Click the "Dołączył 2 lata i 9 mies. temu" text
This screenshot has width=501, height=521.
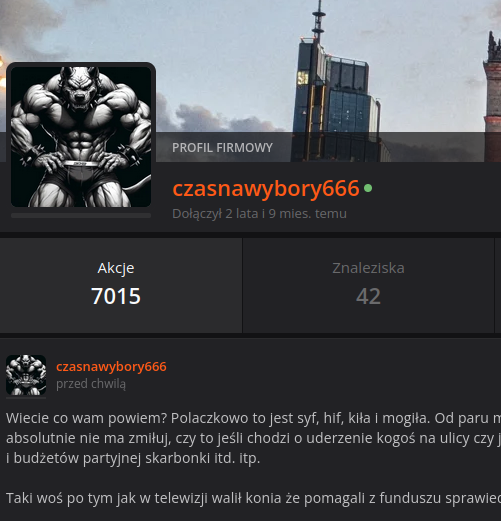(x=259, y=214)
